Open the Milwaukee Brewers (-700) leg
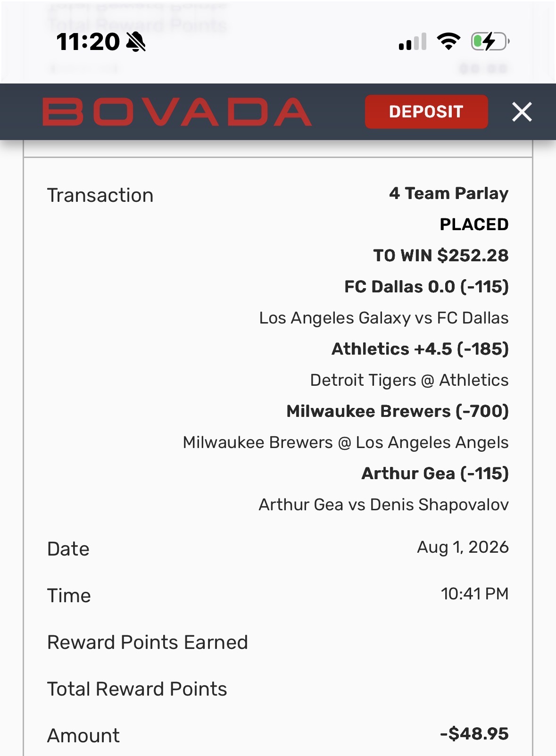Screen dimensions: 556x756 point(398,411)
